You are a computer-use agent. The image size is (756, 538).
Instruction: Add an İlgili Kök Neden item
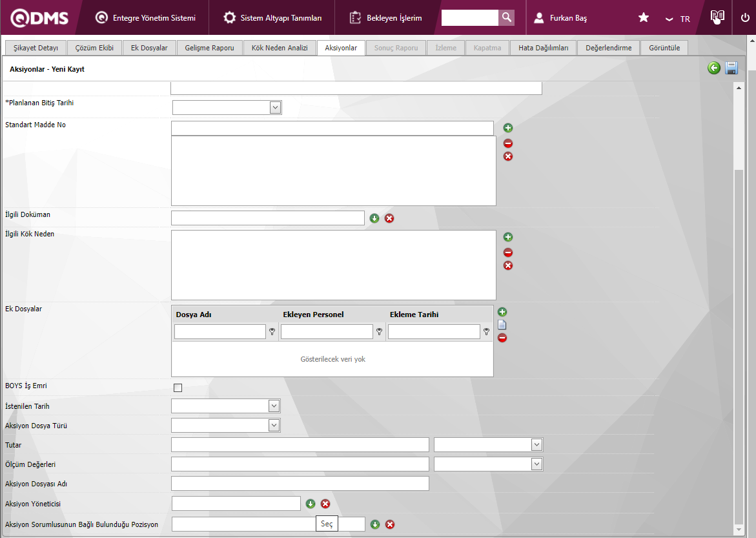click(508, 237)
